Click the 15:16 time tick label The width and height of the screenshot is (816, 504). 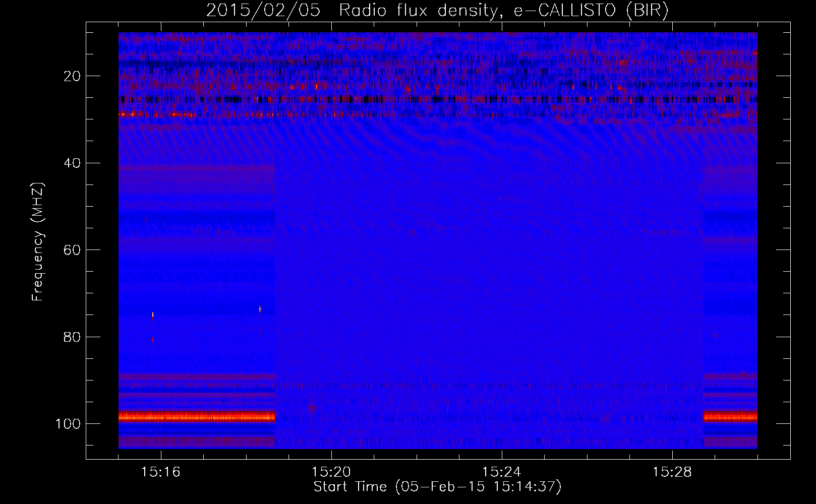(x=161, y=472)
